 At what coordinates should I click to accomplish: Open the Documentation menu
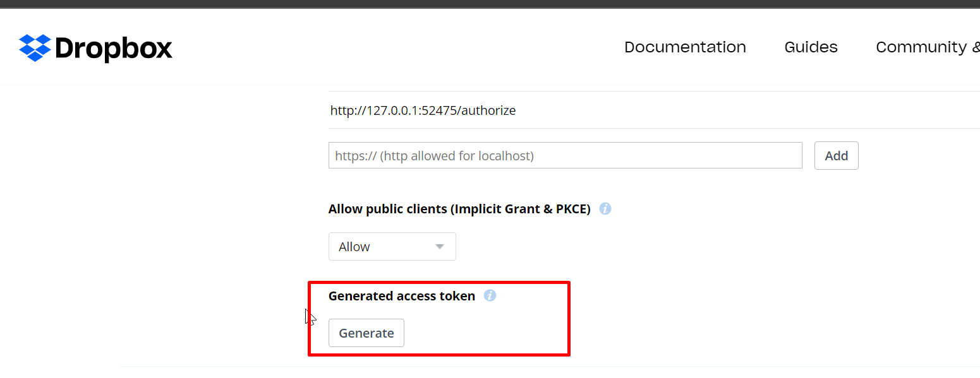pyautogui.click(x=685, y=47)
